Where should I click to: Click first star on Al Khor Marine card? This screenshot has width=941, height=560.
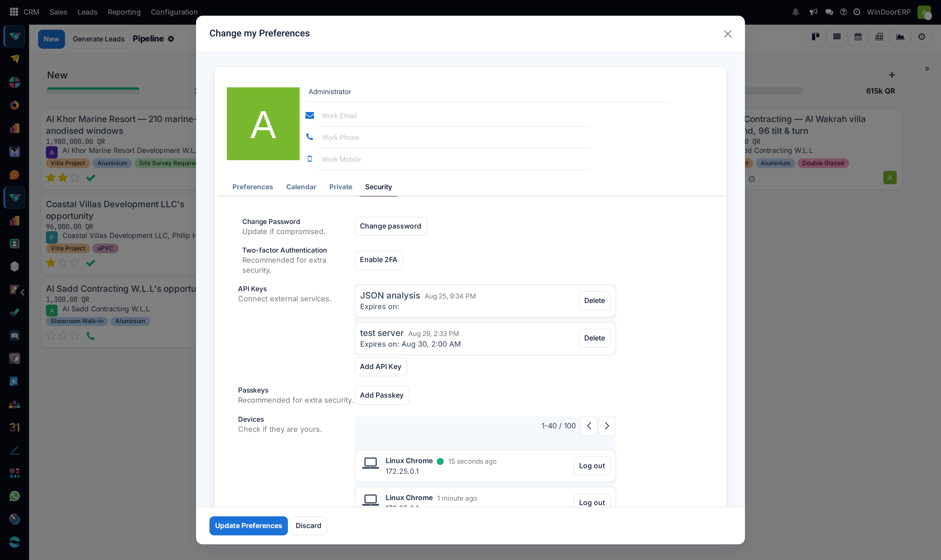[x=51, y=177]
